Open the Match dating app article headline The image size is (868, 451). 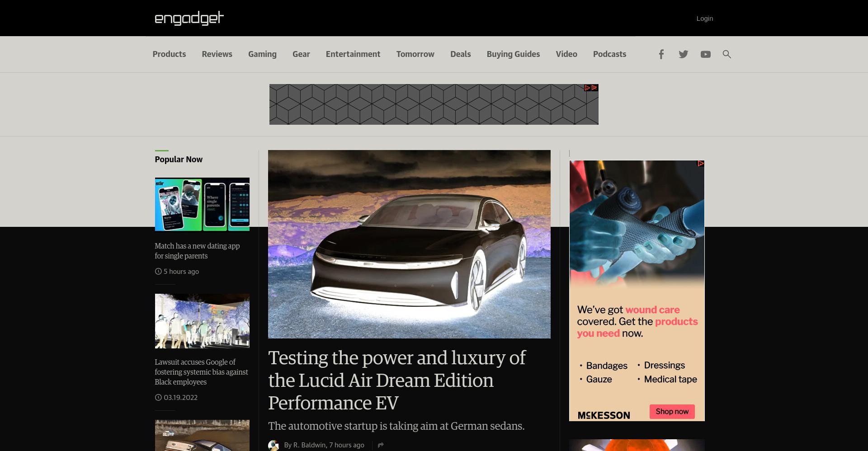(x=197, y=251)
